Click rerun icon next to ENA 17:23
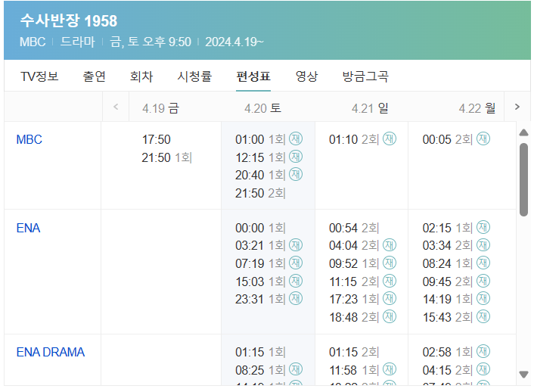 390,299
